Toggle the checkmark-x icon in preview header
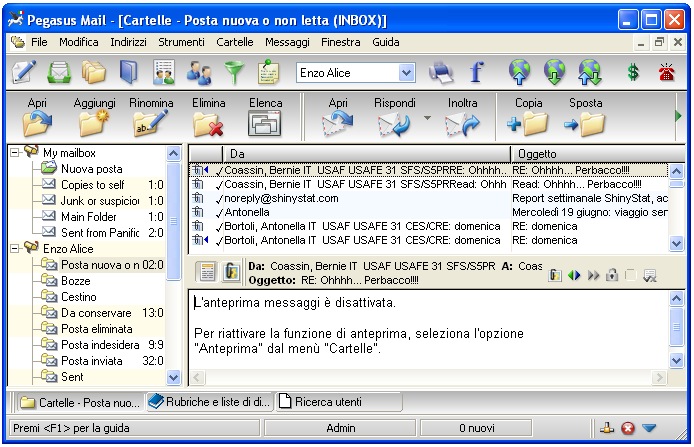This screenshot has height=447, width=694. (x=649, y=275)
